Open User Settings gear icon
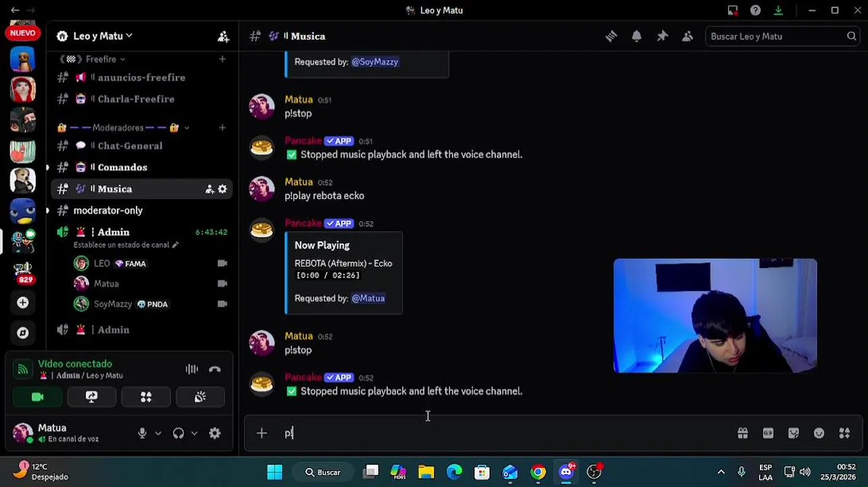 [215, 434]
